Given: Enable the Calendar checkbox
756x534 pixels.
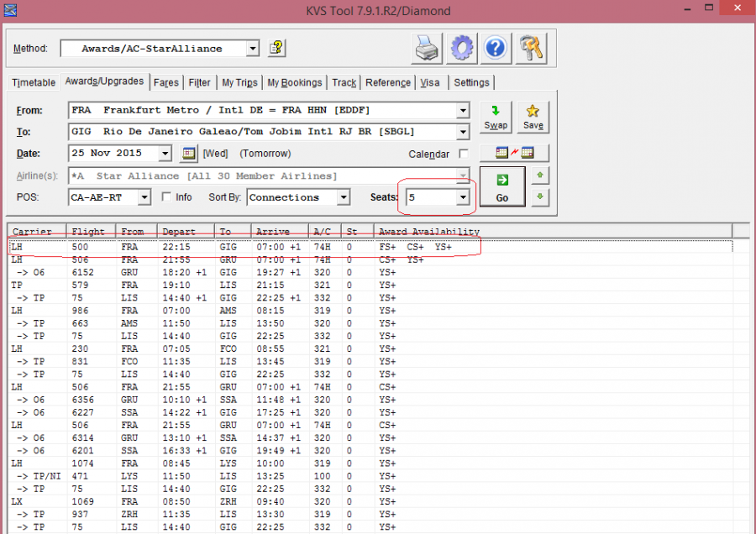Looking at the screenshot, I should click(464, 154).
